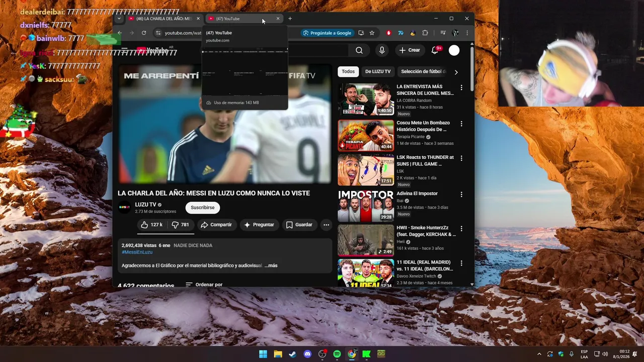
Task: Switch to the 'LA CHARLA DEL AÑO' browser tab
Action: [x=164, y=19]
